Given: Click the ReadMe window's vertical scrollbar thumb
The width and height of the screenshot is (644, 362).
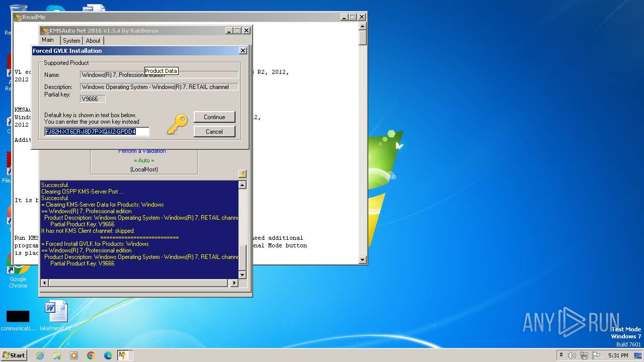Looking at the screenshot, I should pyautogui.click(x=362, y=38).
